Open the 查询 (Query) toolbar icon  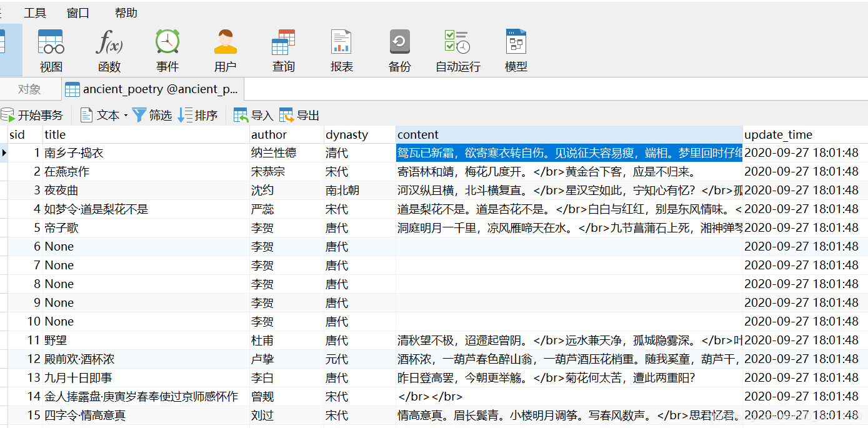click(284, 51)
